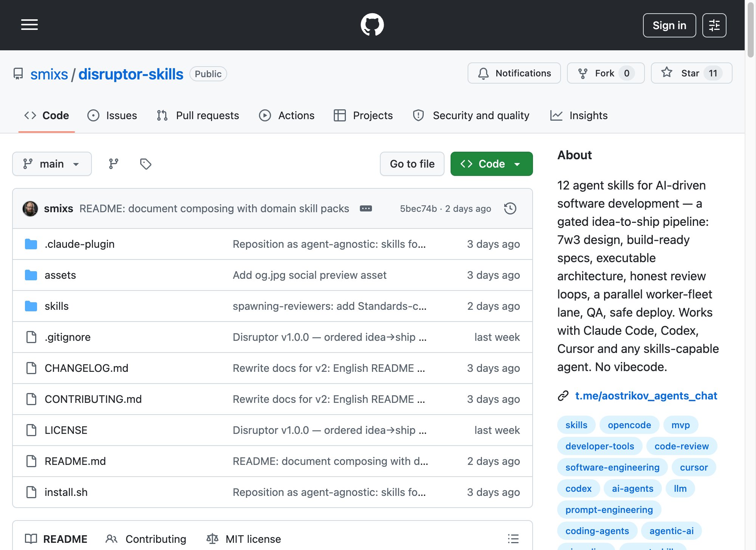The image size is (756, 550).
Task: Open the main branch selector dropdown
Action: [x=52, y=164]
